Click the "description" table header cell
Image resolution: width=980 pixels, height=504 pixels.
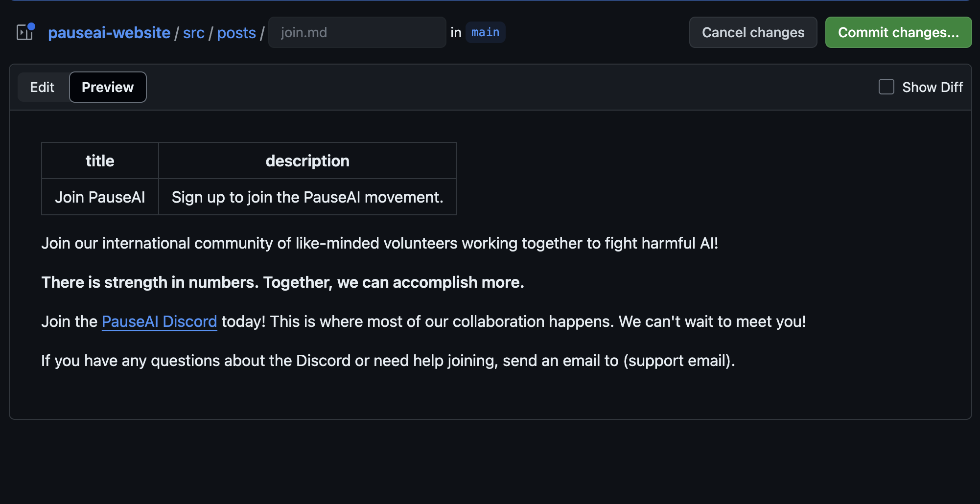[307, 161]
